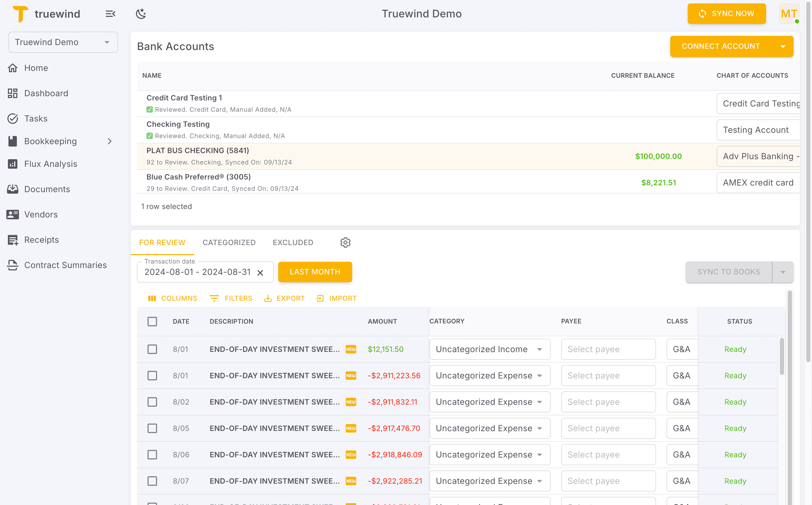Switch to the Excluded tab
The width and height of the screenshot is (812, 505).
pyautogui.click(x=293, y=242)
